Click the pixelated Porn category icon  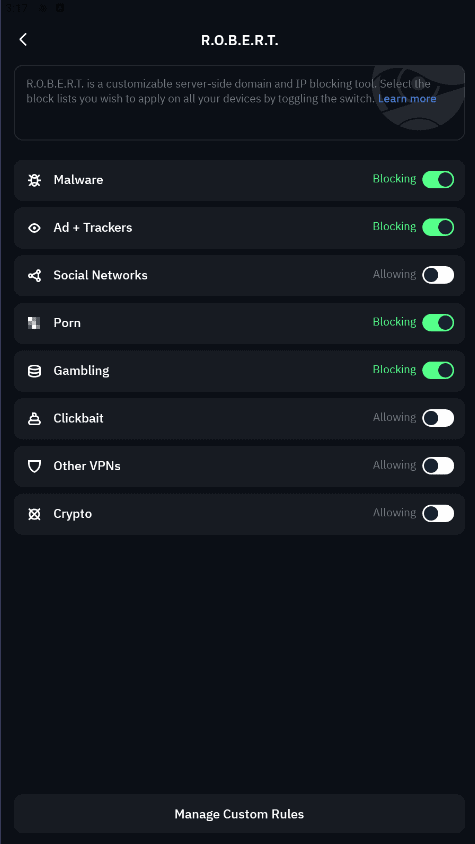click(34, 323)
